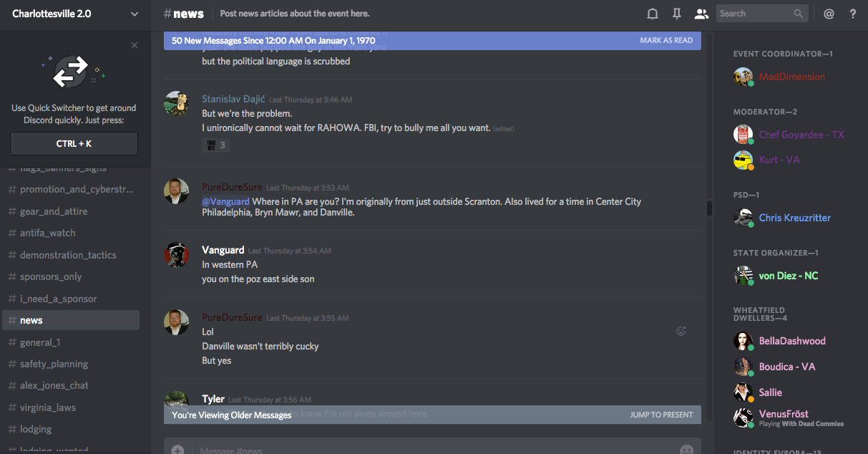Expand the Charlottesville 2.0 server dropdown
This screenshot has width=868, height=454.
[135, 14]
